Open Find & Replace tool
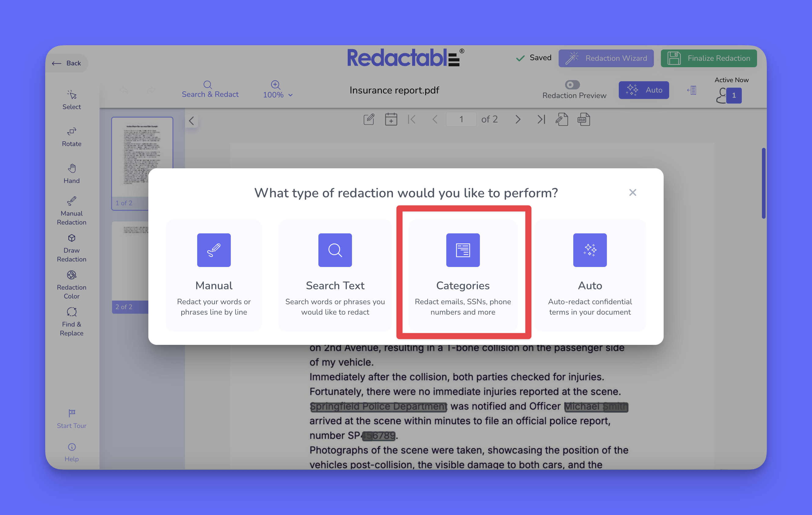Viewport: 812px width, 515px height. (71, 322)
